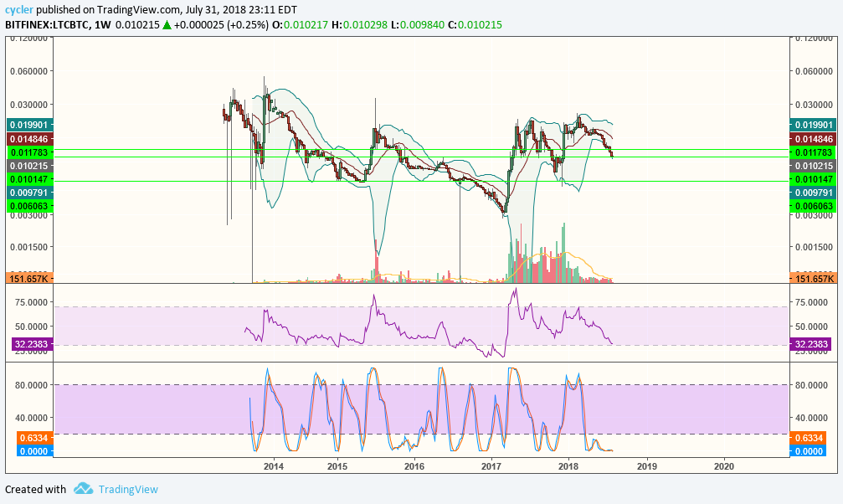Click the dark red 0.014846 label on left axis
This screenshot has height=504, width=843.
pyautogui.click(x=30, y=139)
